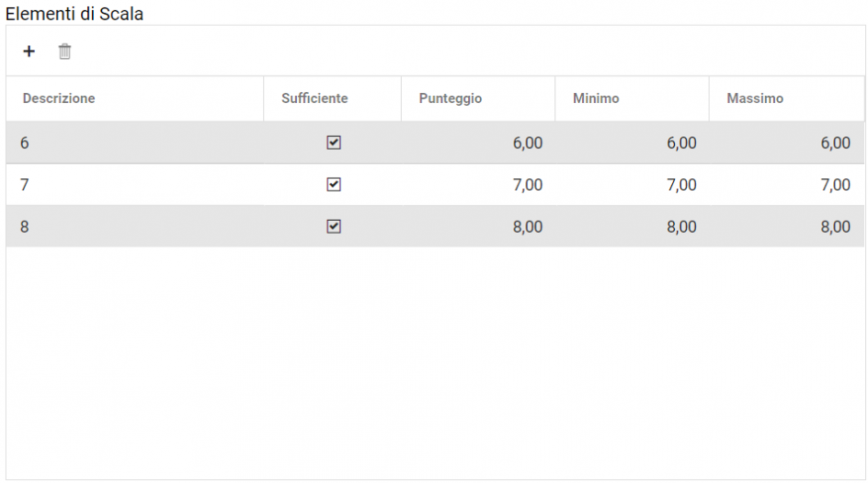Toggle Sufficiente checkbox for row 6
This screenshot has width=868, height=483.
click(x=334, y=143)
